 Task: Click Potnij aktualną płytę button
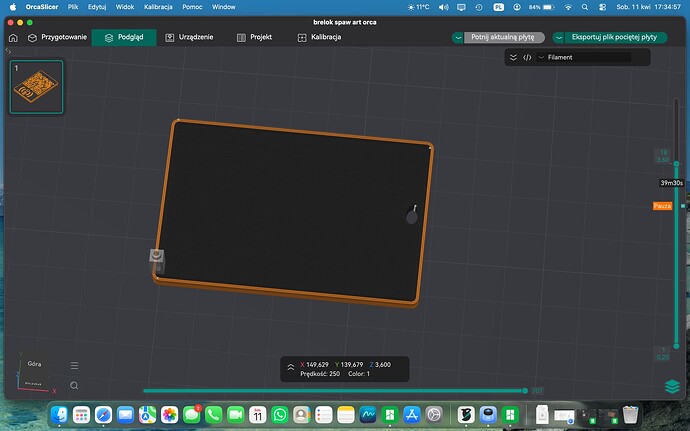pos(503,37)
